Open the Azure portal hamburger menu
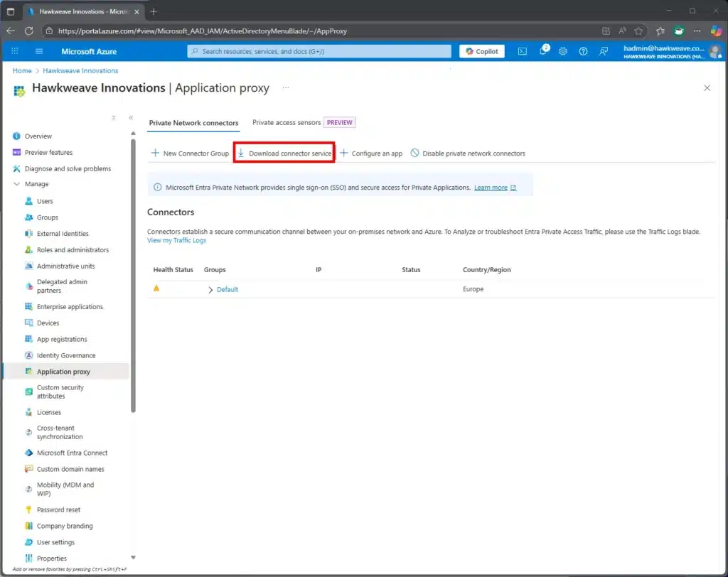728x577 pixels. click(x=39, y=51)
